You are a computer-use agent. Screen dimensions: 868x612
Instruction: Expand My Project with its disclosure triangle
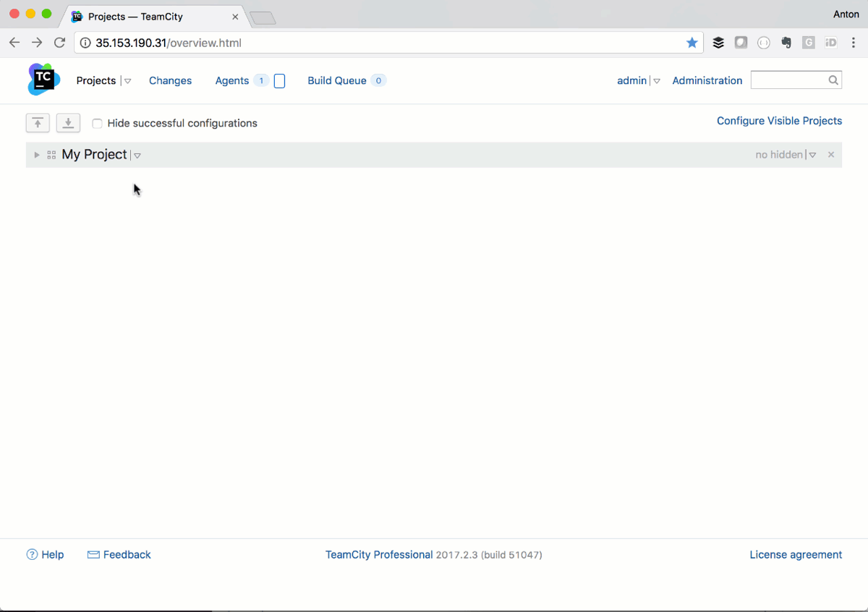36,154
